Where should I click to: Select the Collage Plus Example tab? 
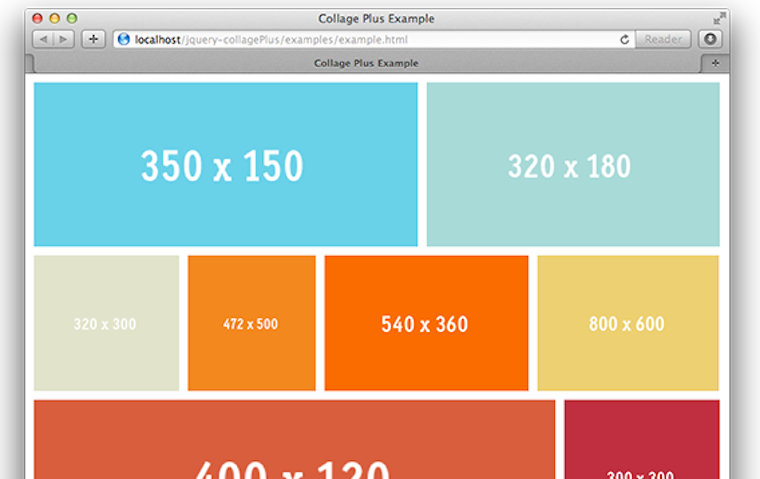(366, 63)
